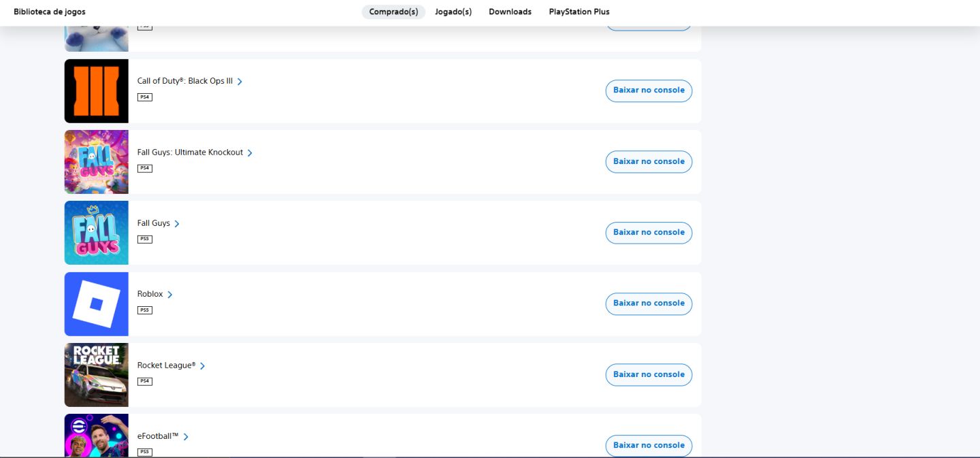
Task: Click the chevron beside Roblox
Action: click(170, 295)
